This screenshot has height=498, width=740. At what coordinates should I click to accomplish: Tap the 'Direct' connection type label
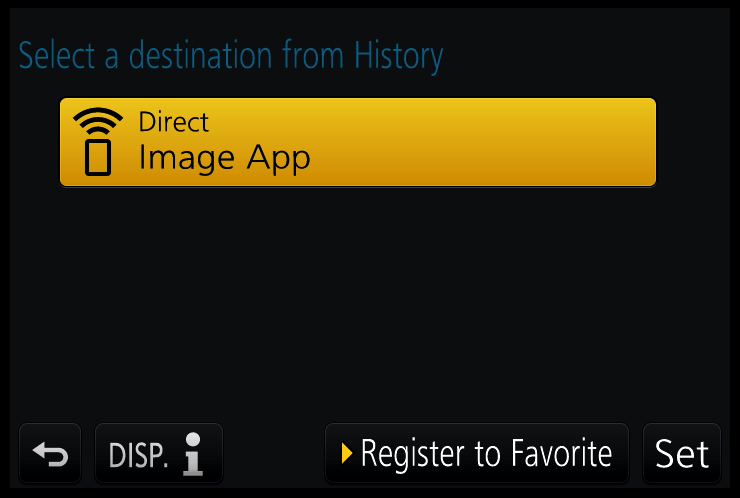174,122
